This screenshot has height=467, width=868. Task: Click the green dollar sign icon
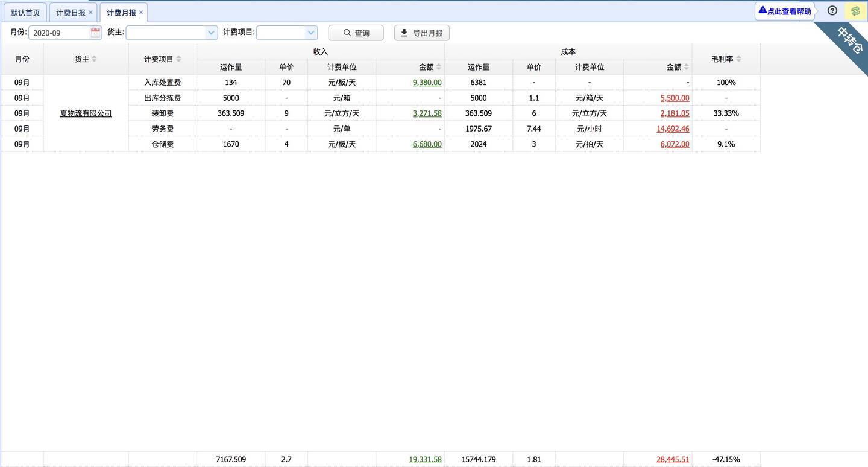click(x=855, y=11)
